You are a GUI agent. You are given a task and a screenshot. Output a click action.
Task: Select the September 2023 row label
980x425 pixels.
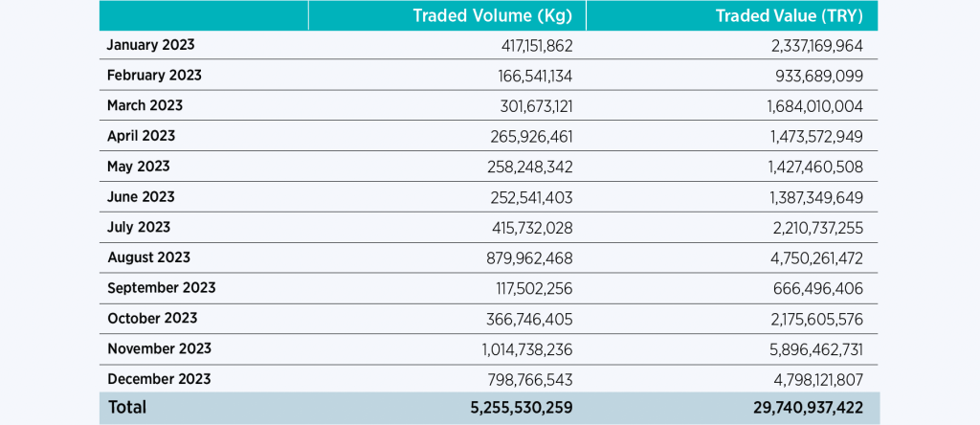(x=161, y=287)
